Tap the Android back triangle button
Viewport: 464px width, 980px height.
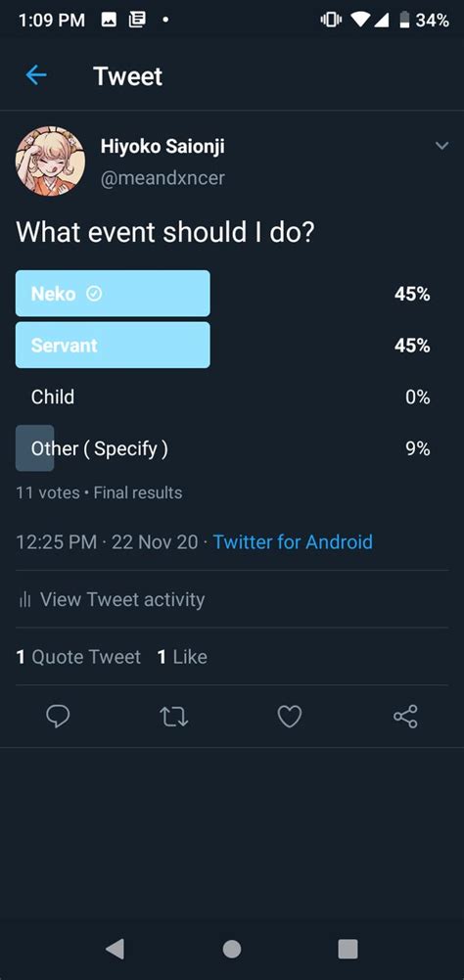coord(116,949)
